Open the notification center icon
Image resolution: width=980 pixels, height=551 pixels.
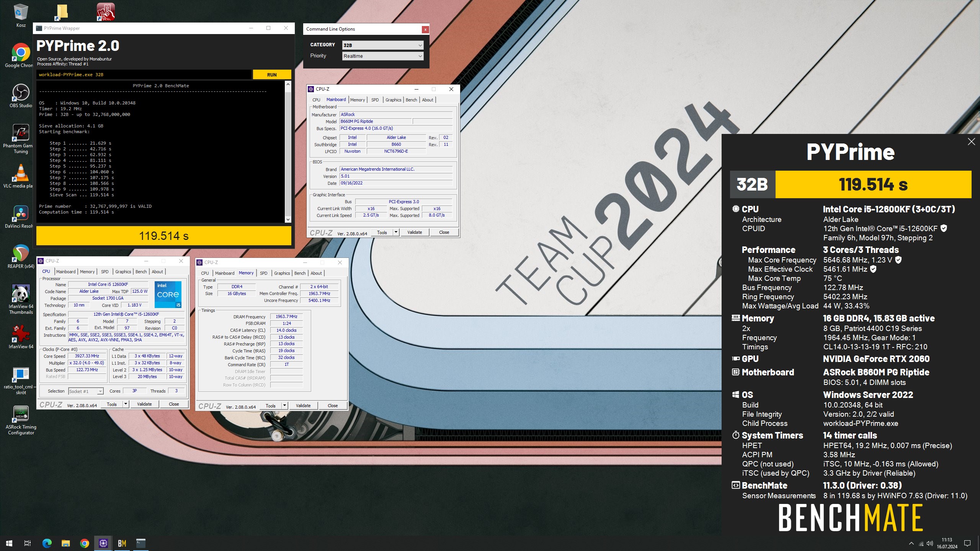coord(967,543)
